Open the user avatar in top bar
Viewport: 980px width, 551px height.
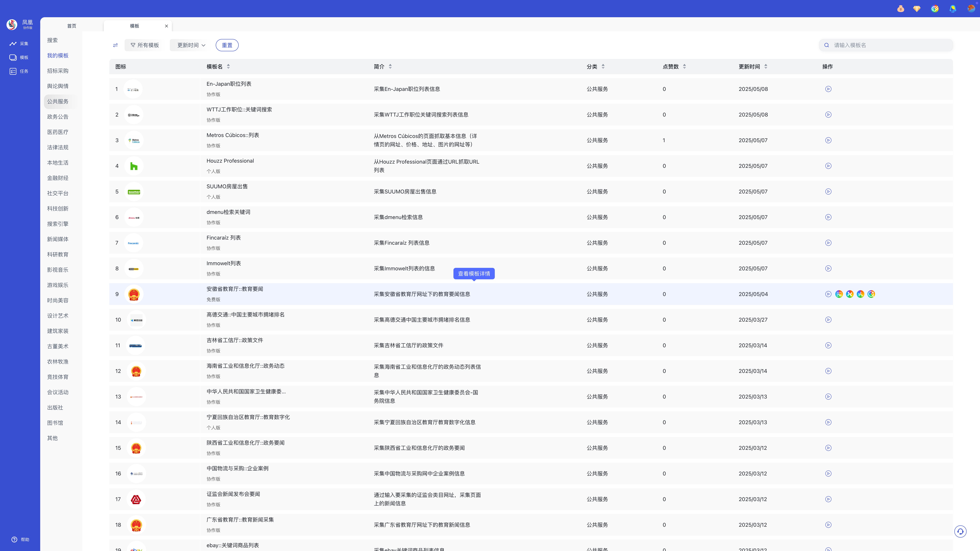point(971,8)
